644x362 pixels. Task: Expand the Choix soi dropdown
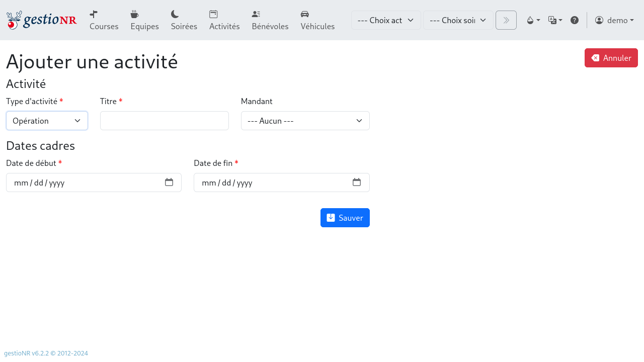[458, 20]
